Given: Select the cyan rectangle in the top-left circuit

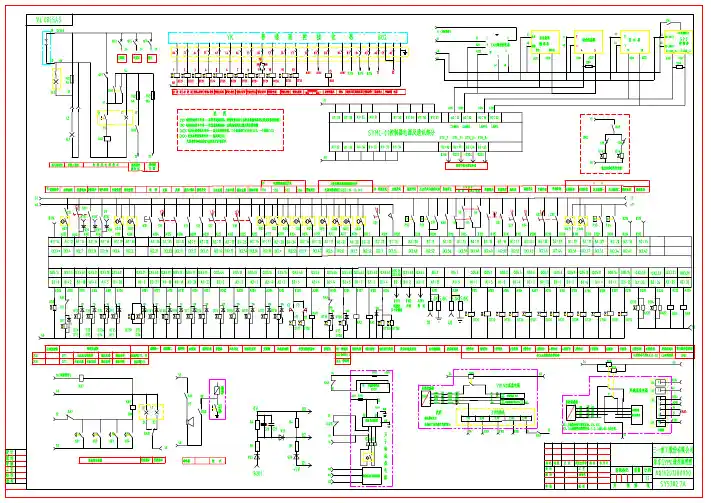Looking at the screenshot, I should click(x=46, y=48).
